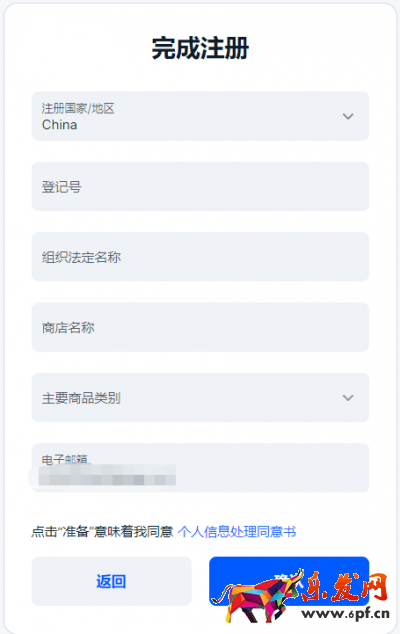
Task: Open the 个人信息处理同意书 link
Action: tap(237, 531)
